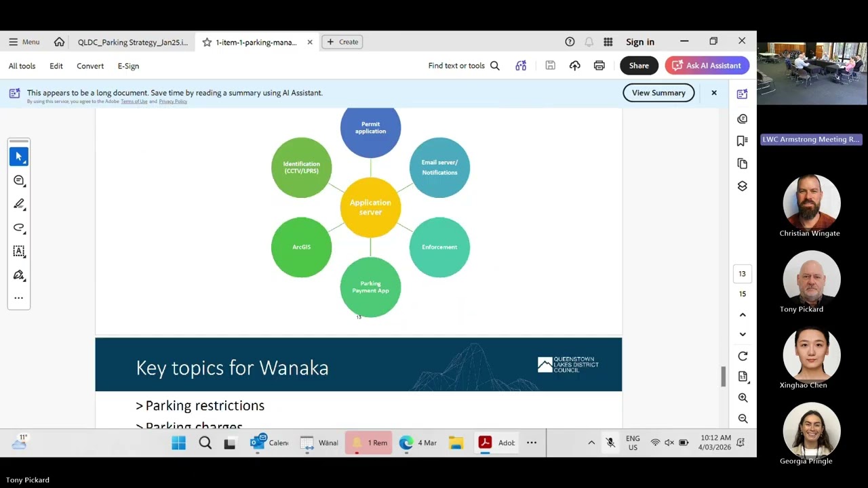Toggle the muted microphone tray icon
The image size is (868, 488).
pos(610,443)
